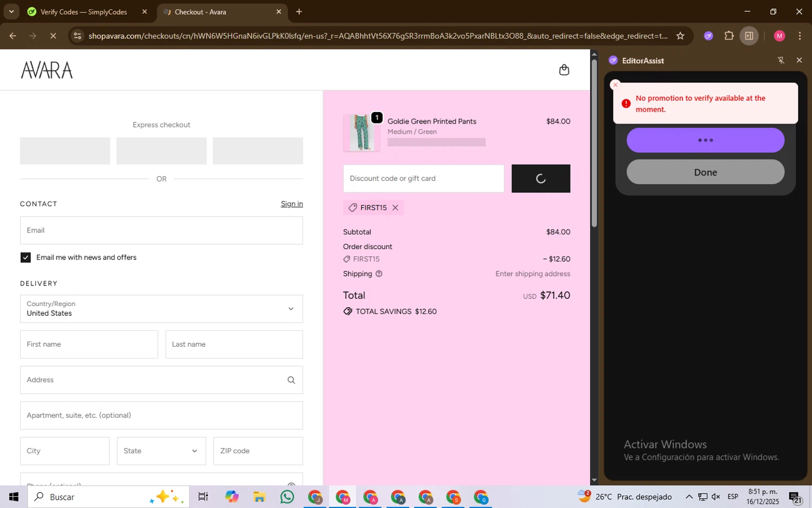Screen dimensions: 812x508
Task: Open weather widget showing 26°C
Action: [x=625, y=497]
